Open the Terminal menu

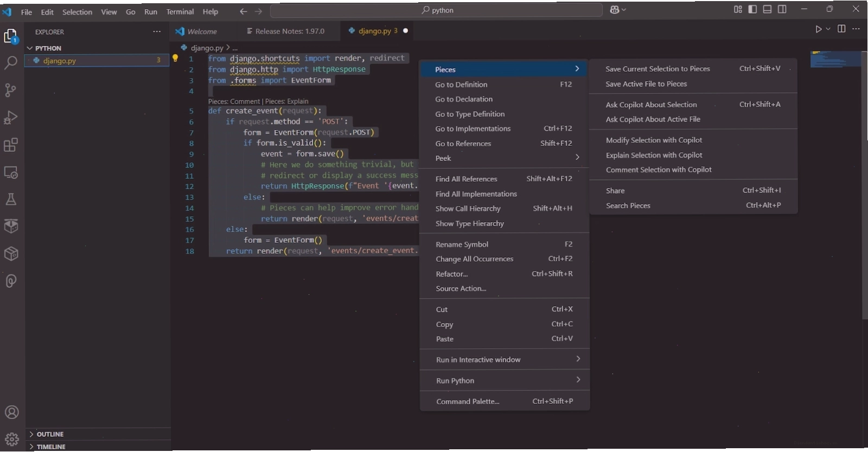point(180,12)
